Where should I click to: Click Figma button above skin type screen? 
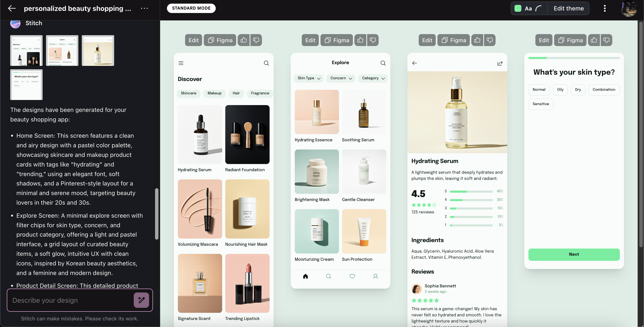(570, 40)
